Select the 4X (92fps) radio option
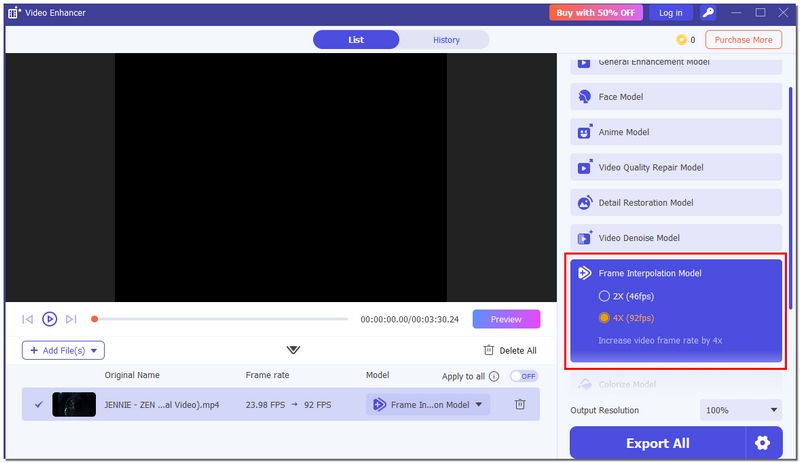 [604, 318]
